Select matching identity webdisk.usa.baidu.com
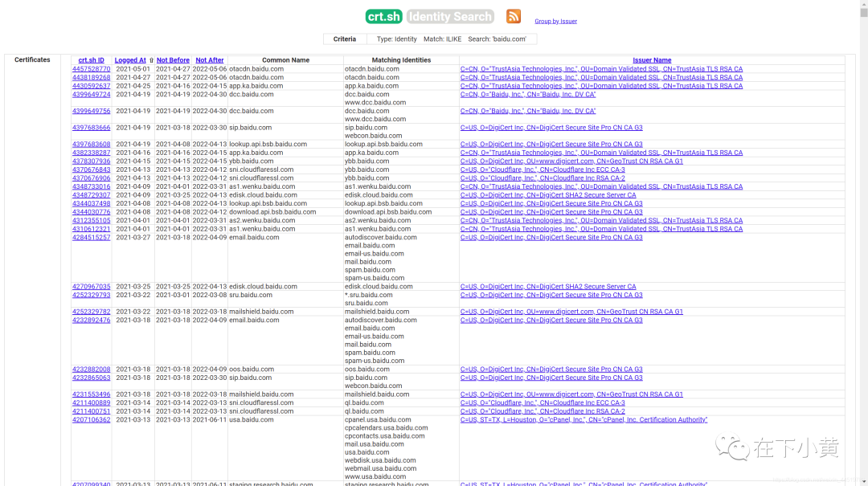 pyautogui.click(x=379, y=460)
